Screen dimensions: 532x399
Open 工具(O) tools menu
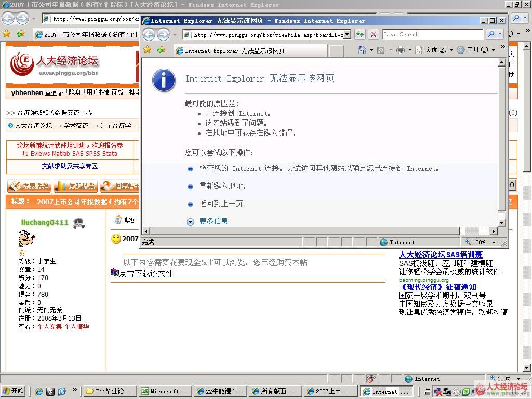(x=476, y=50)
